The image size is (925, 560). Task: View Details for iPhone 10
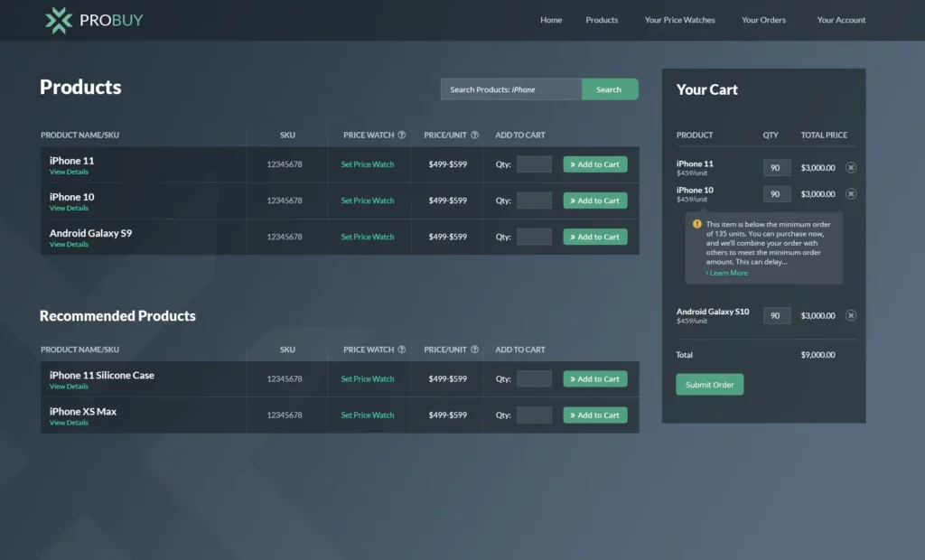coord(69,209)
